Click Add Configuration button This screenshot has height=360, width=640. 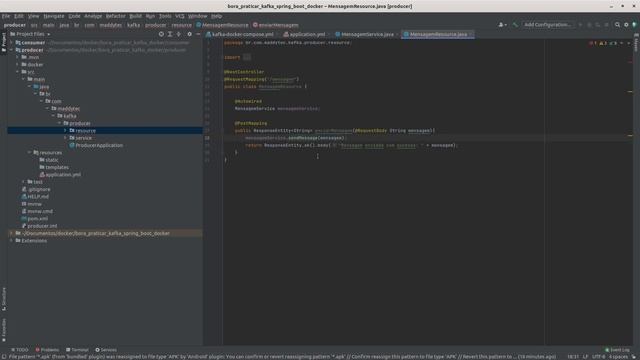[547, 25]
